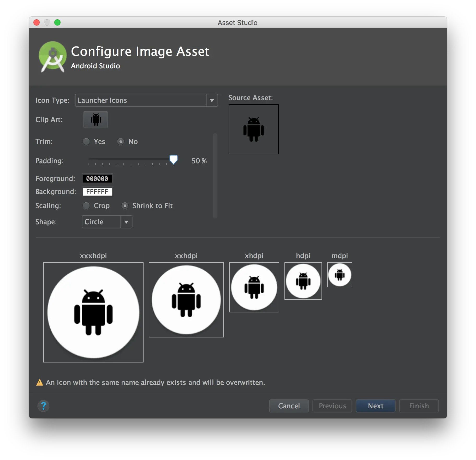This screenshot has height=460, width=476.
Task: Click the xxxhdpi label
Action: pos(93,256)
